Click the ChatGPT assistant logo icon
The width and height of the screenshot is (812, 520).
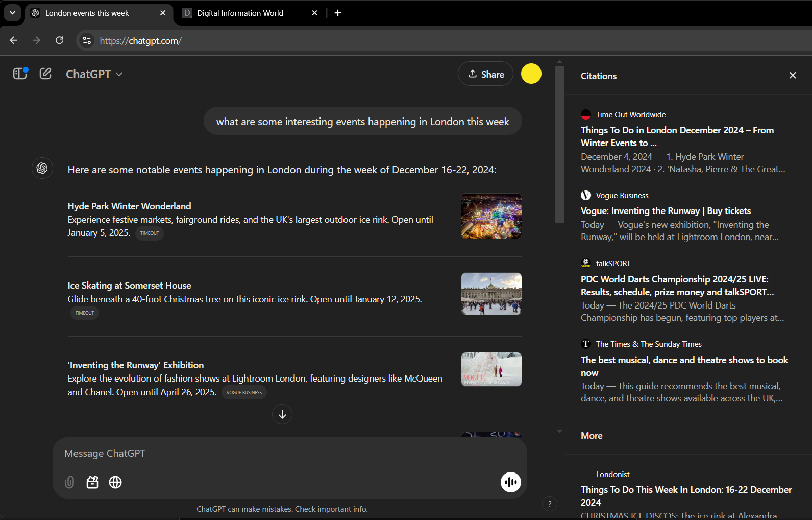coord(42,168)
